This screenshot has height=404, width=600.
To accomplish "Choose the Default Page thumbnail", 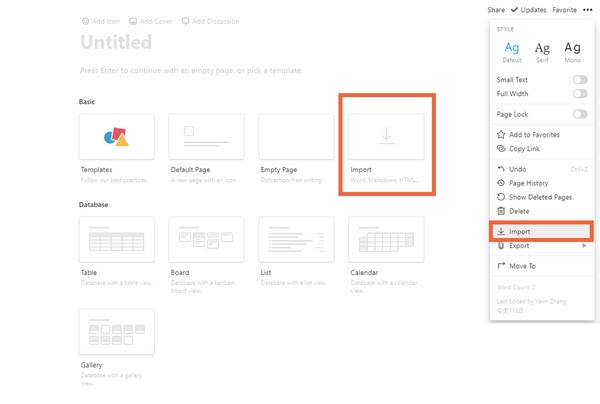I will 206,137.
